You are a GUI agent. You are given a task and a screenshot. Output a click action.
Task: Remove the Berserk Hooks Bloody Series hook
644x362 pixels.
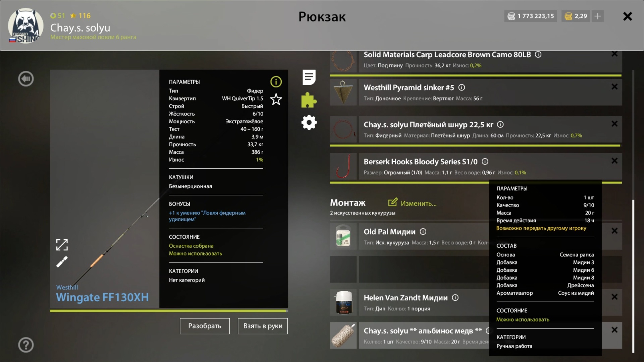pyautogui.click(x=614, y=161)
